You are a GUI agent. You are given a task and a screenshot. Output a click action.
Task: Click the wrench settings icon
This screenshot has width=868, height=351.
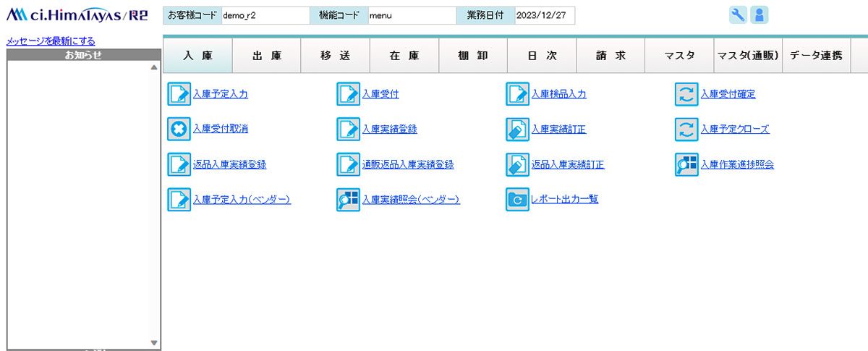coord(738,15)
